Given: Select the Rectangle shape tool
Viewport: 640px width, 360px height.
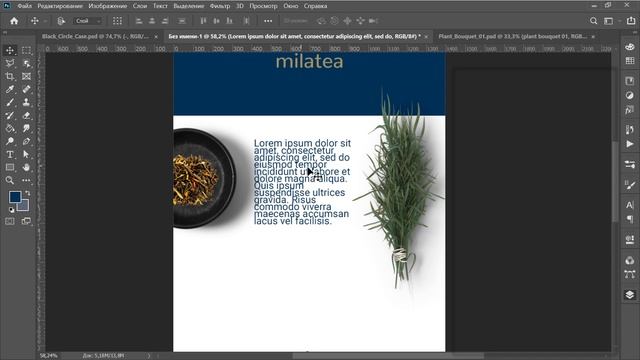Looking at the screenshot, I should click(10, 167).
